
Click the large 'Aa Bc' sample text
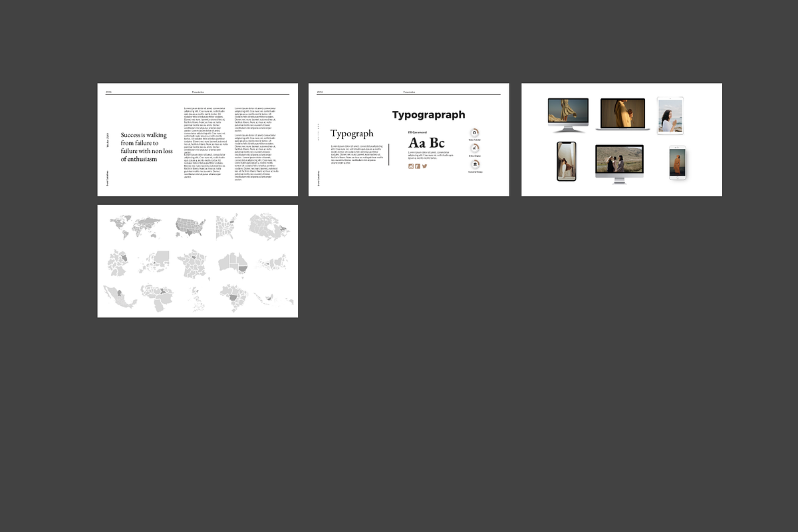click(x=426, y=143)
